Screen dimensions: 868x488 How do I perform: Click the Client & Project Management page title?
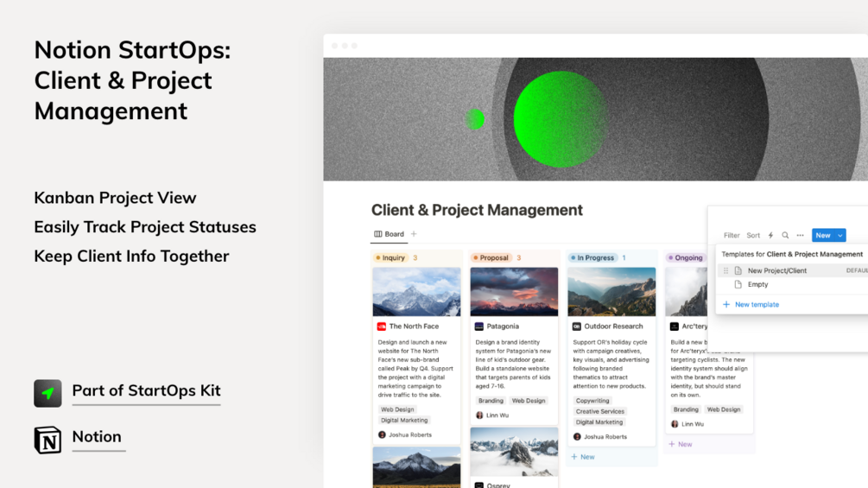(477, 210)
